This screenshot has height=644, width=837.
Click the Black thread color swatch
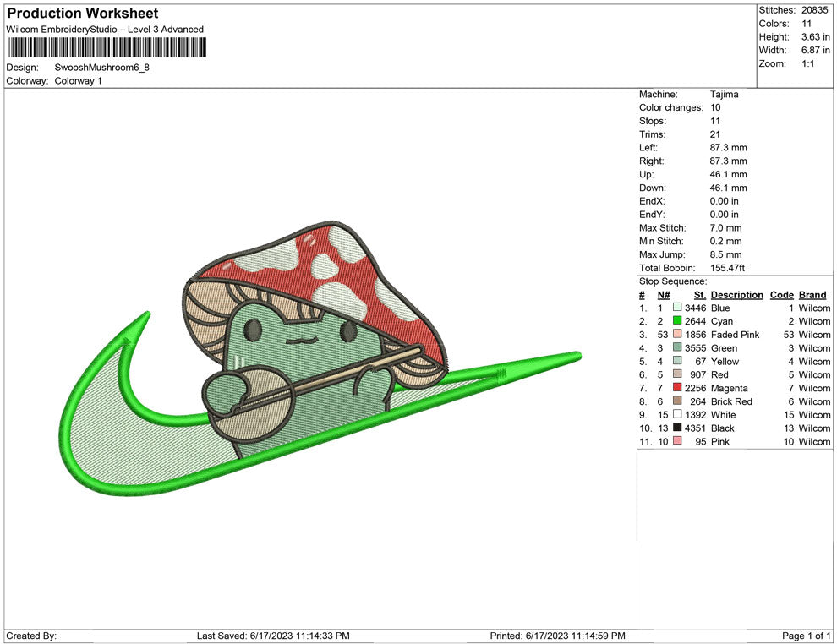tap(677, 428)
